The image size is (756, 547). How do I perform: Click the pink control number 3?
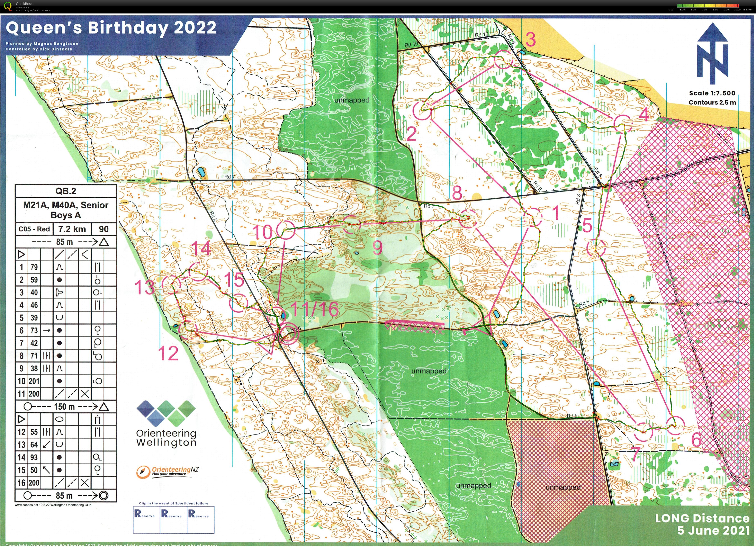point(531,39)
